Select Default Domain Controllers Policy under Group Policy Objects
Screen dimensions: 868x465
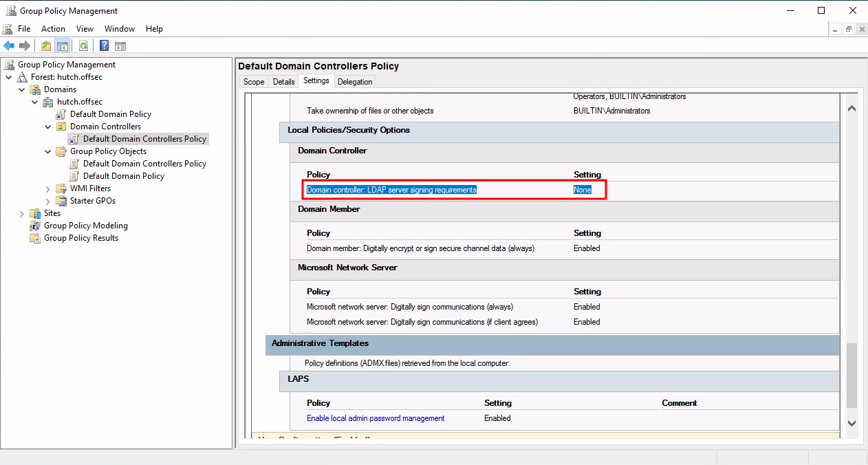click(x=144, y=164)
